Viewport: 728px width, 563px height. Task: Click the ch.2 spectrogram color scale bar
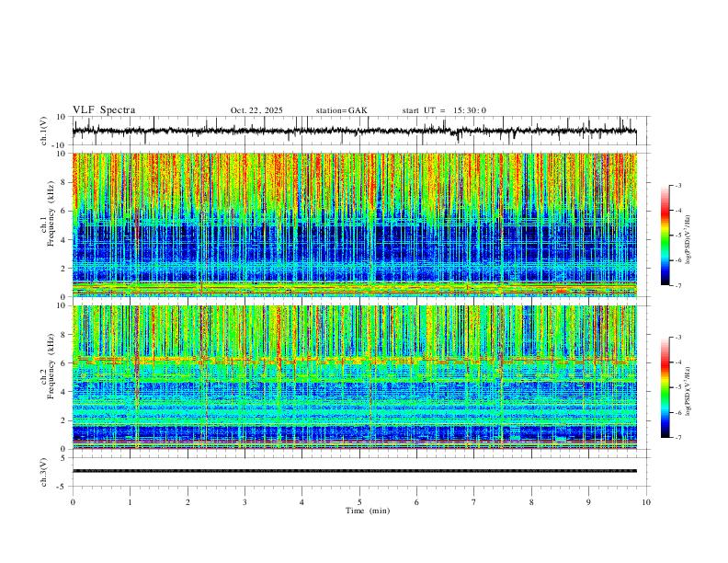(665, 387)
